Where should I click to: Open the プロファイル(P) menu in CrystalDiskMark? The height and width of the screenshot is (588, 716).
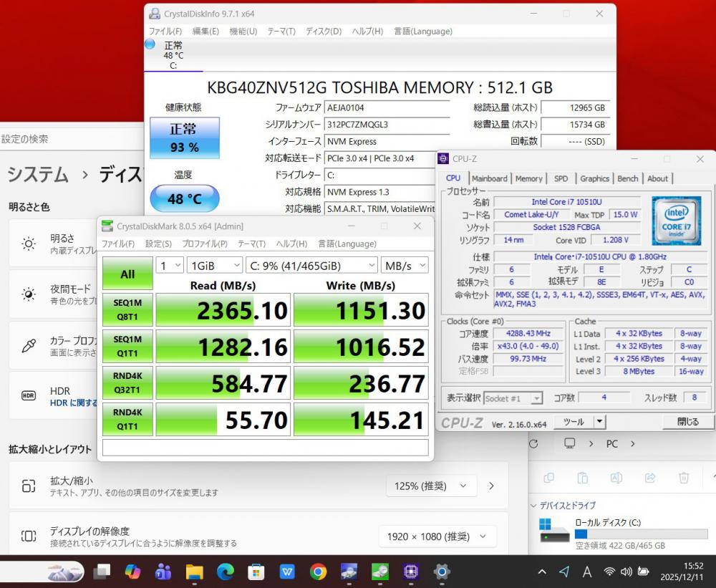click(205, 244)
